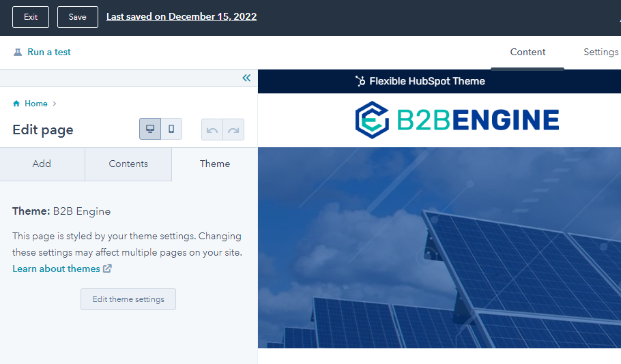Go to Home breadcrumb link
The image size is (621, 364).
pos(36,104)
